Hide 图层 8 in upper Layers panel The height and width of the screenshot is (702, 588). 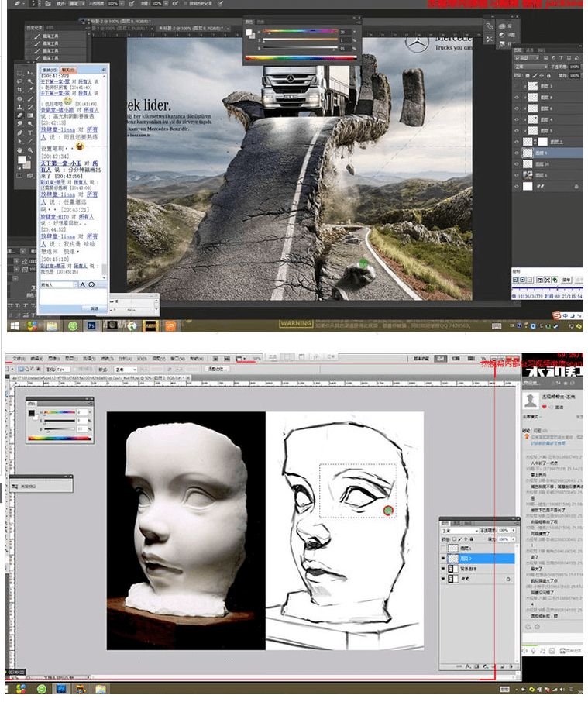tap(517, 97)
